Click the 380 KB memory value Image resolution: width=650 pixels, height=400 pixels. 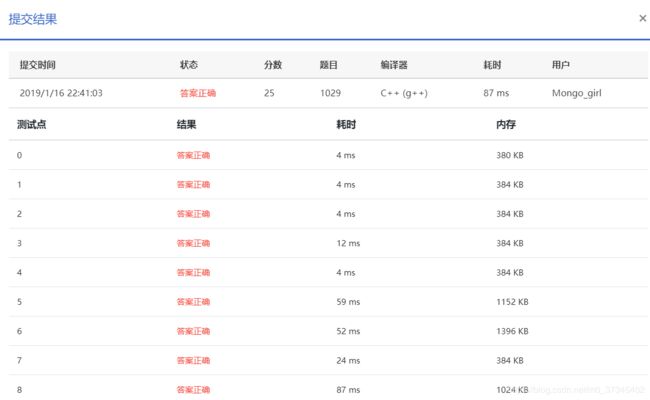510,156
